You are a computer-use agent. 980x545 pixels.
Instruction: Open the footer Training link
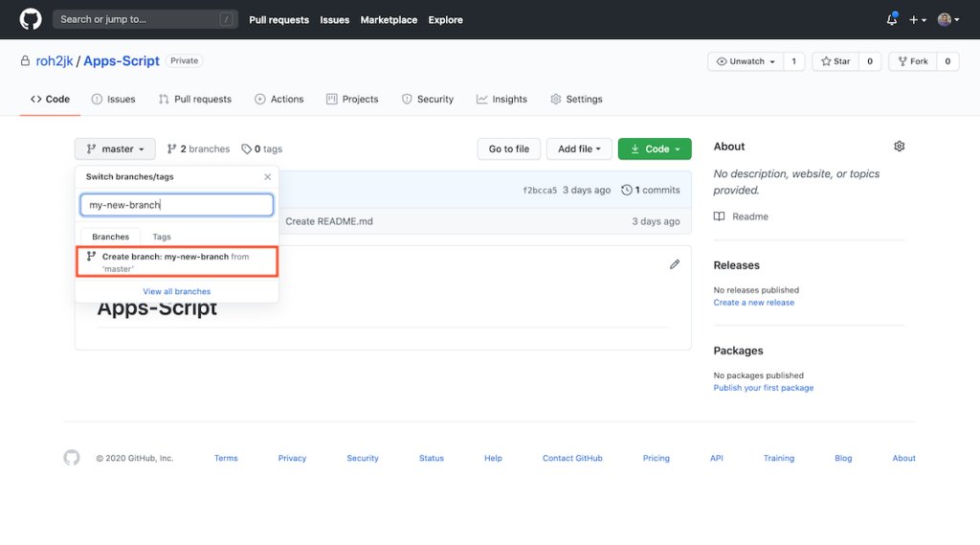pyautogui.click(x=779, y=458)
